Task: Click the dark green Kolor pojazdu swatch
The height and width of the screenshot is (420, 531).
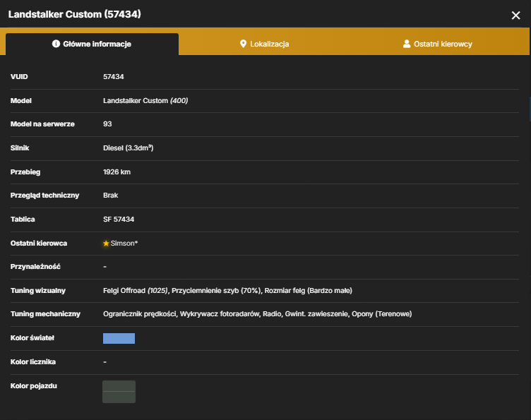Action: click(119, 392)
